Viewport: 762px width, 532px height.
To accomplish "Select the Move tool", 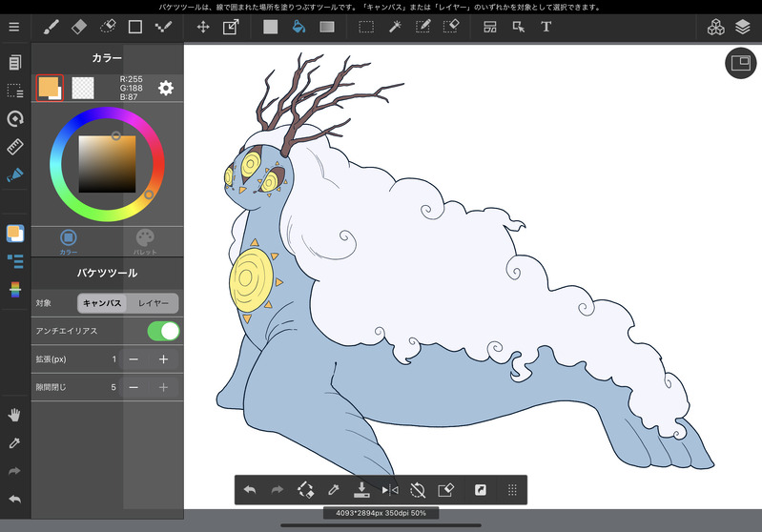I will pos(203,27).
